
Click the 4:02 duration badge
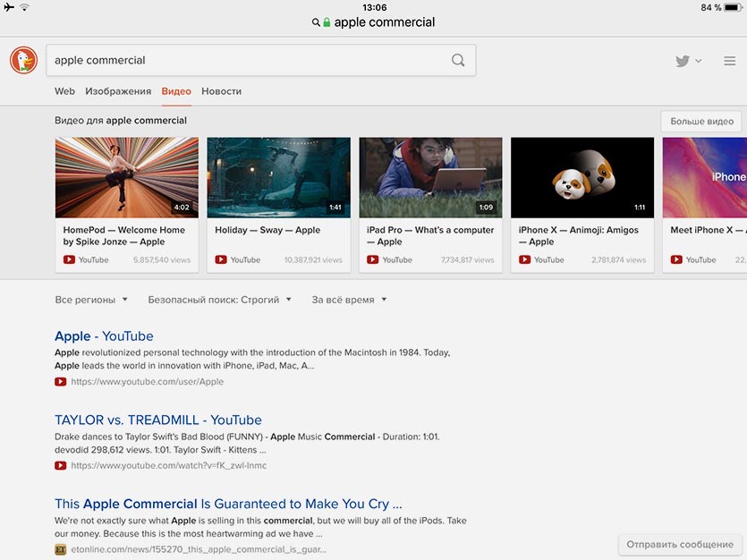coord(182,208)
